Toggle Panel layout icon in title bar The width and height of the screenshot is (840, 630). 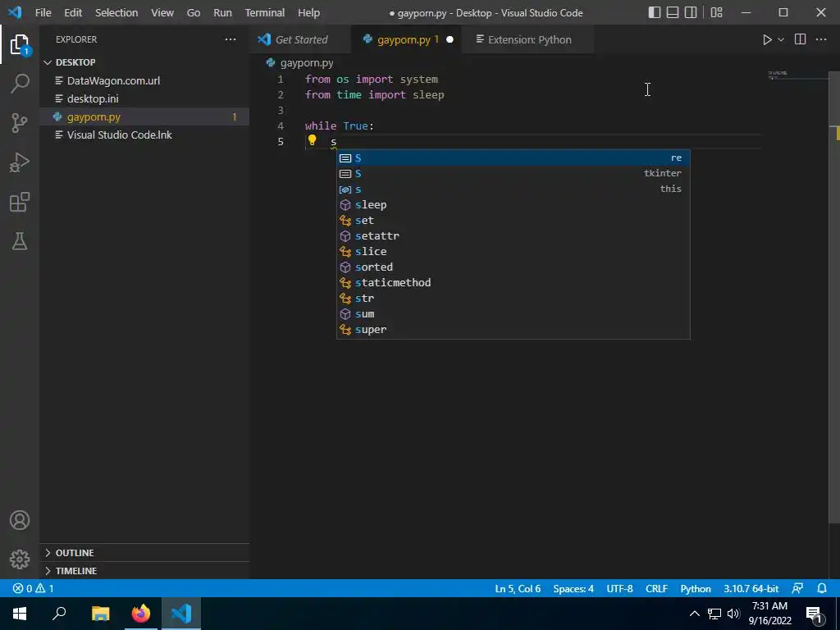(673, 12)
